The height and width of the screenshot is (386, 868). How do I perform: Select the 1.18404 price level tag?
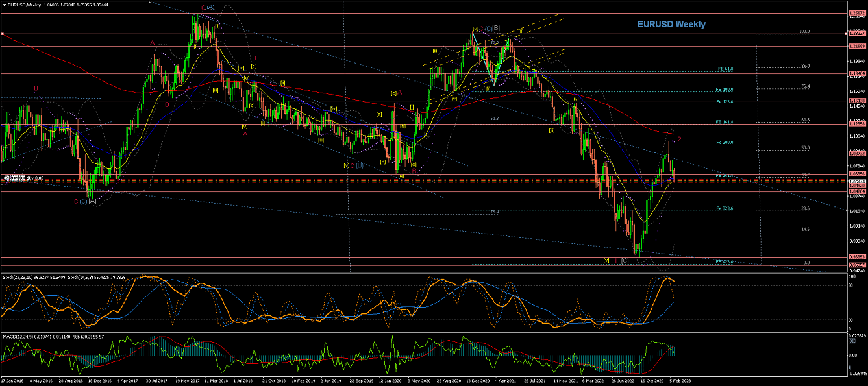tap(857, 73)
